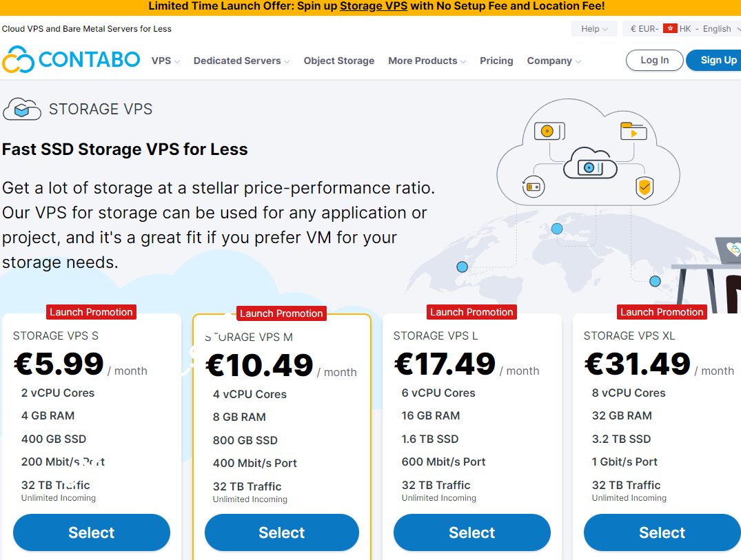Click the yellow shield checkmark icon

click(x=644, y=187)
